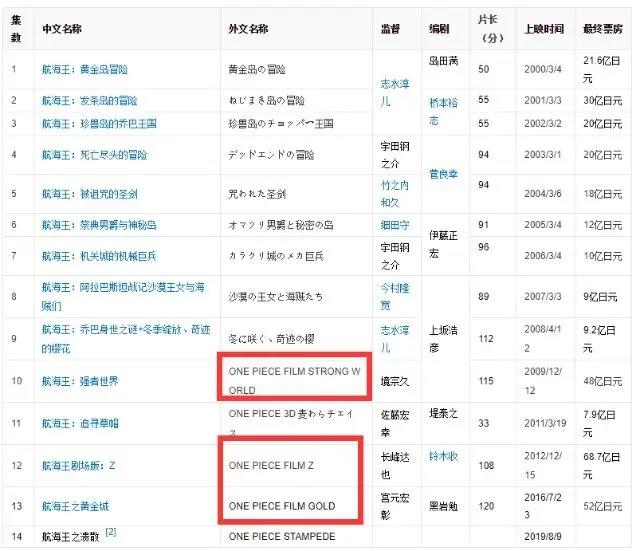Screen dimensions: 640x551
Task: Open the 航海王：珍兽岛的乔巴王国 link
Action: [99, 124]
